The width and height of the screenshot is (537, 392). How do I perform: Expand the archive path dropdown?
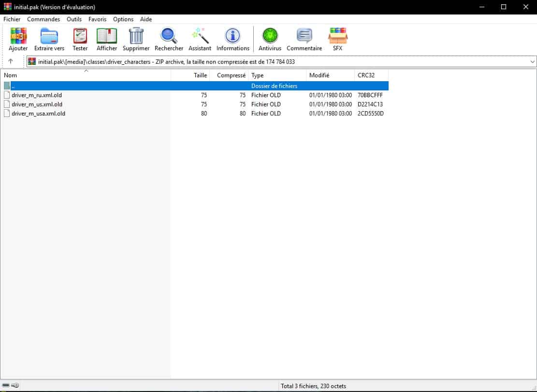point(532,61)
